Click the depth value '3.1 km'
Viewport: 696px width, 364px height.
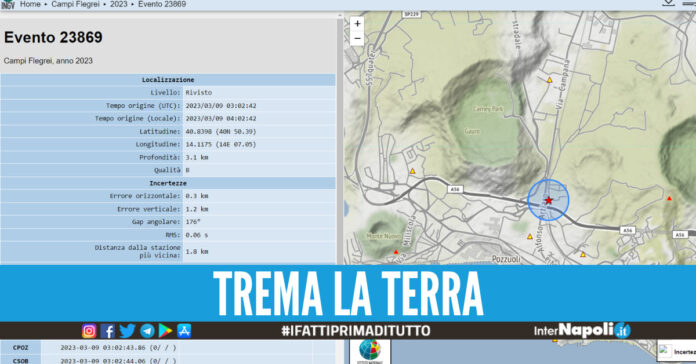197,157
